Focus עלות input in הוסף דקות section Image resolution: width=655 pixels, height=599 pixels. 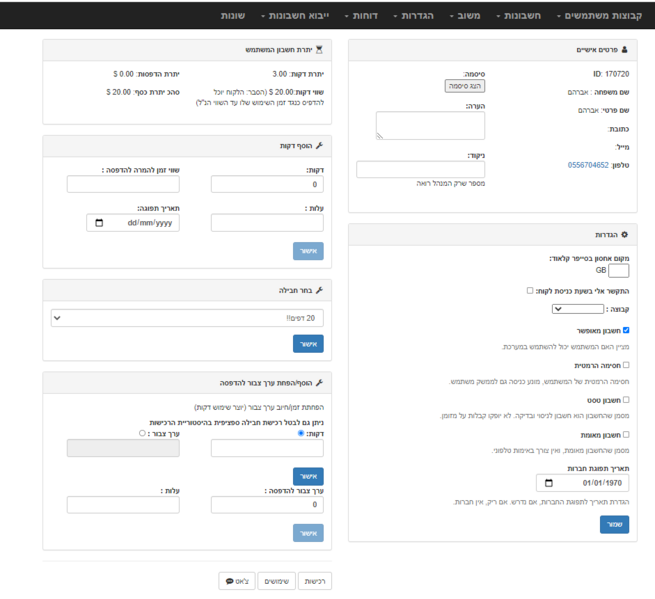coord(267,223)
